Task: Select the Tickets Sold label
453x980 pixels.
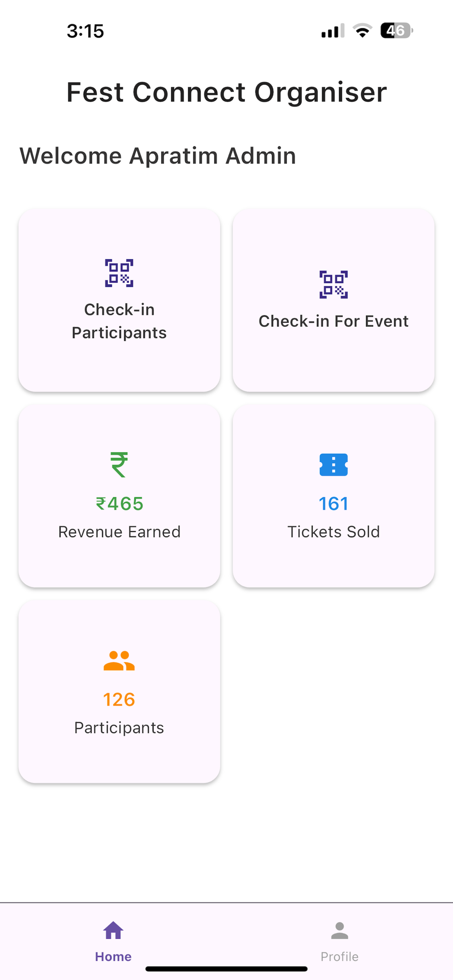Action: tap(333, 532)
